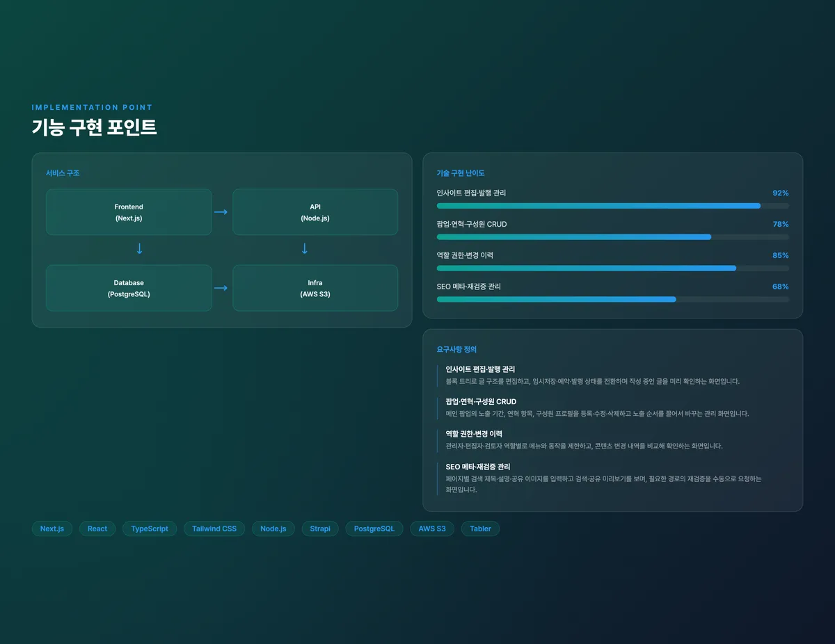The image size is (835, 644).
Task: Click requirement heading '역할 권한·변경 이력'
Action: click(474, 434)
